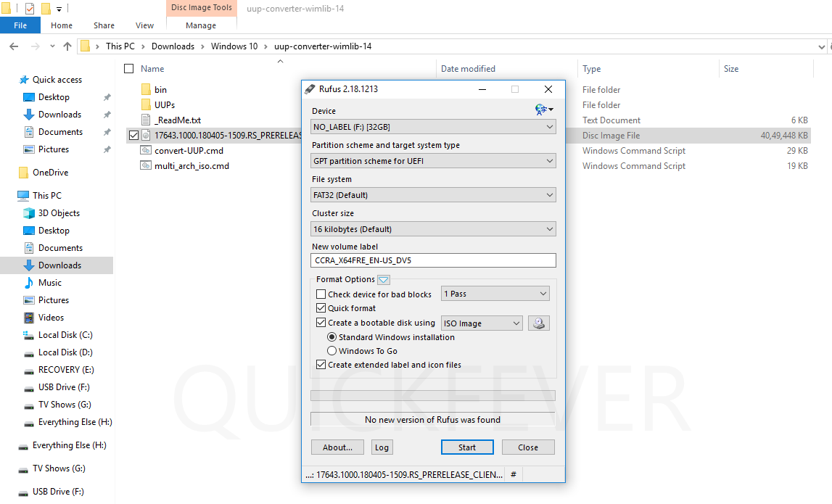This screenshot has height=504, width=832.
Task: Select Windows To Go option
Action: [331, 351]
